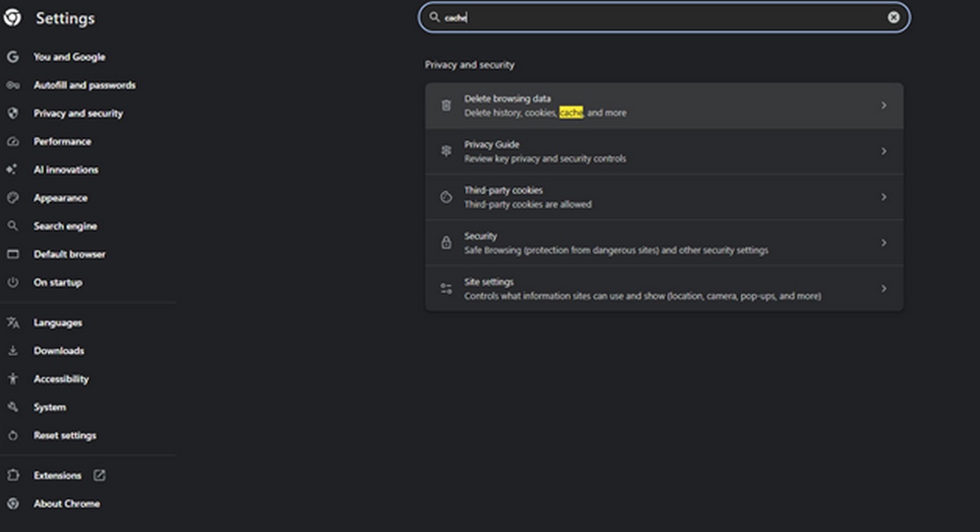The height and width of the screenshot is (532, 980).
Task: Open Reset settings section
Action: click(65, 436)
